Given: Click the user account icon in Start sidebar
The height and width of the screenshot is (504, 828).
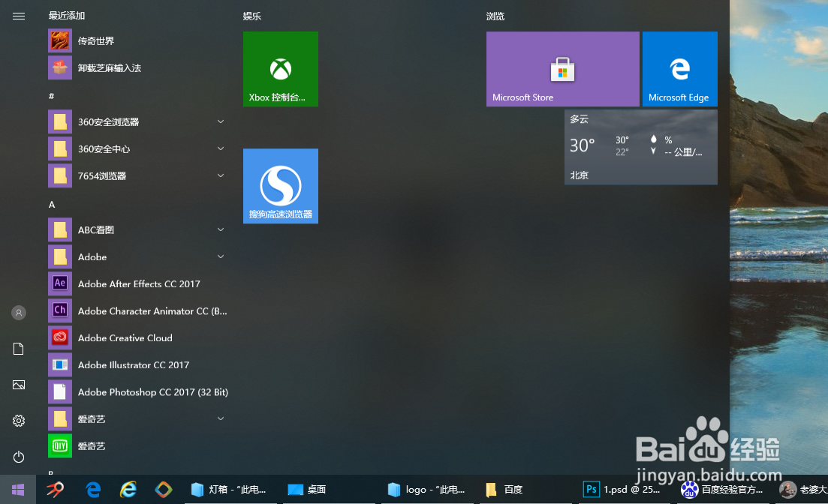Looking at the screenshot, I should point(19,313).
